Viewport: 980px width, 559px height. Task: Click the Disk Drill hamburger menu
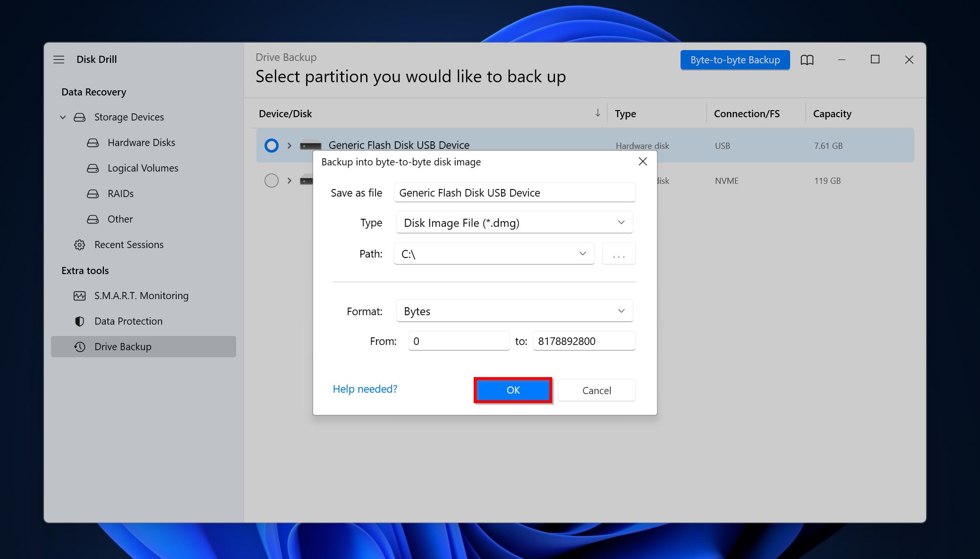point(59,59)
